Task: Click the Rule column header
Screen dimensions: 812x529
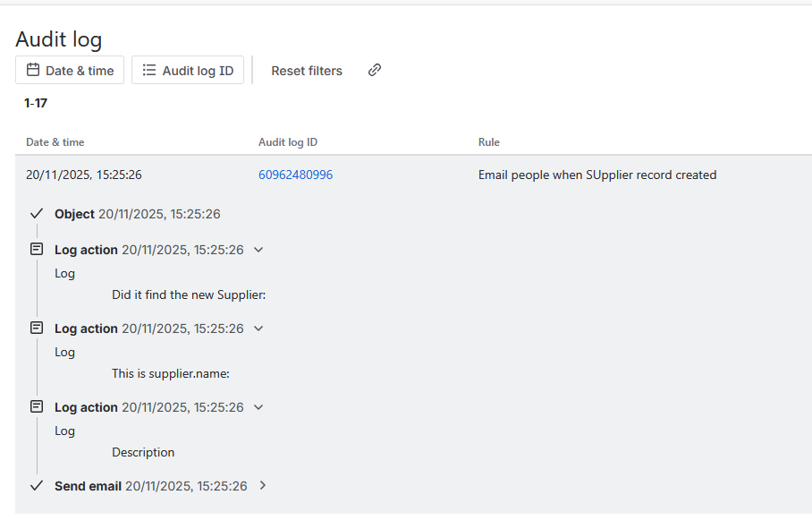Action: pyautogui.click(x=489, y=141)
